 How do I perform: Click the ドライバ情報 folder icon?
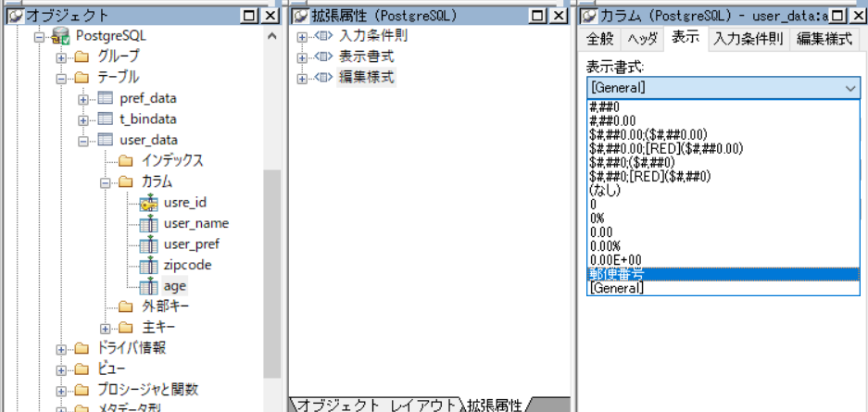pos(82,348)
